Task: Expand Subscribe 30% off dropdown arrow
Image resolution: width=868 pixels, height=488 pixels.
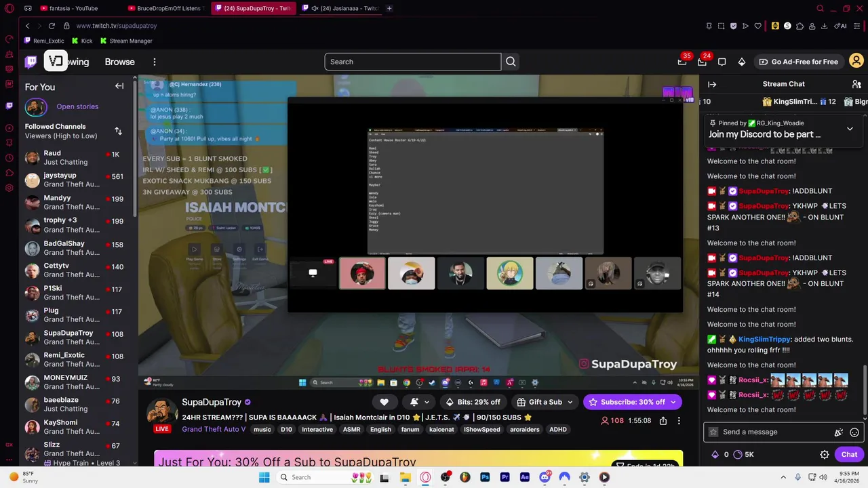Action: pyautogui.click(x=673, y=402)
